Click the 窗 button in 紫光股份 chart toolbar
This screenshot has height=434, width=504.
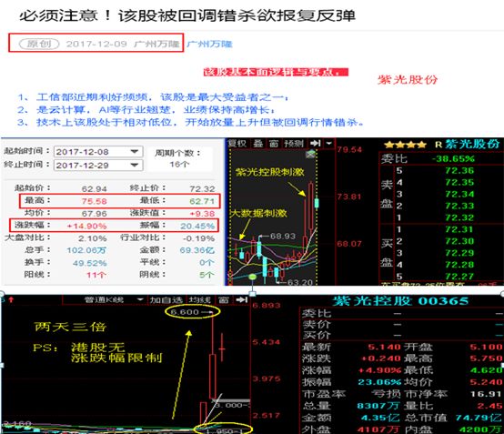pos(274,144)
